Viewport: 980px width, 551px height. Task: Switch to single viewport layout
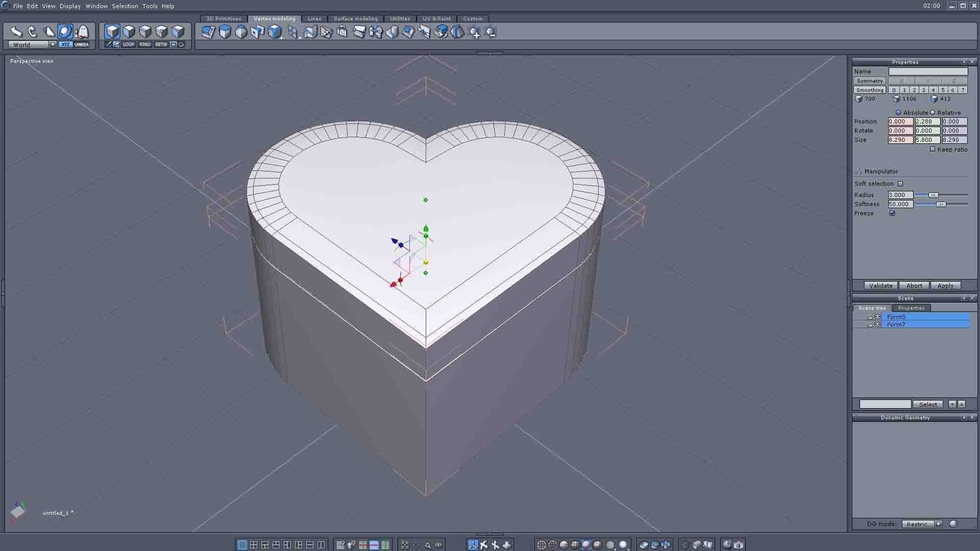(242, 545)
